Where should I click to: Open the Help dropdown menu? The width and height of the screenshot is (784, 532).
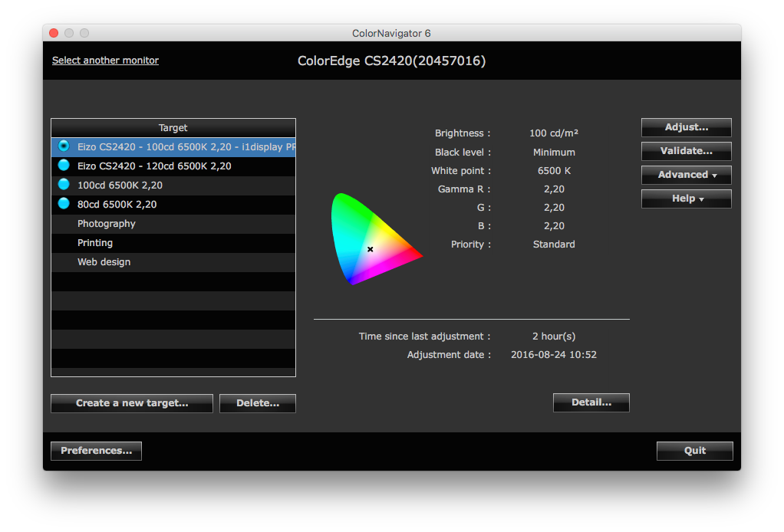(686, 199)
